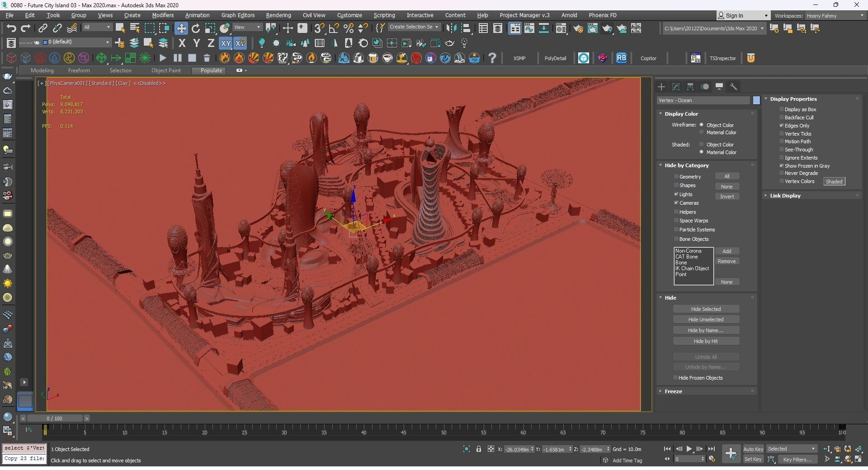Click the Undo arrow icon

[x=11, y=28]
